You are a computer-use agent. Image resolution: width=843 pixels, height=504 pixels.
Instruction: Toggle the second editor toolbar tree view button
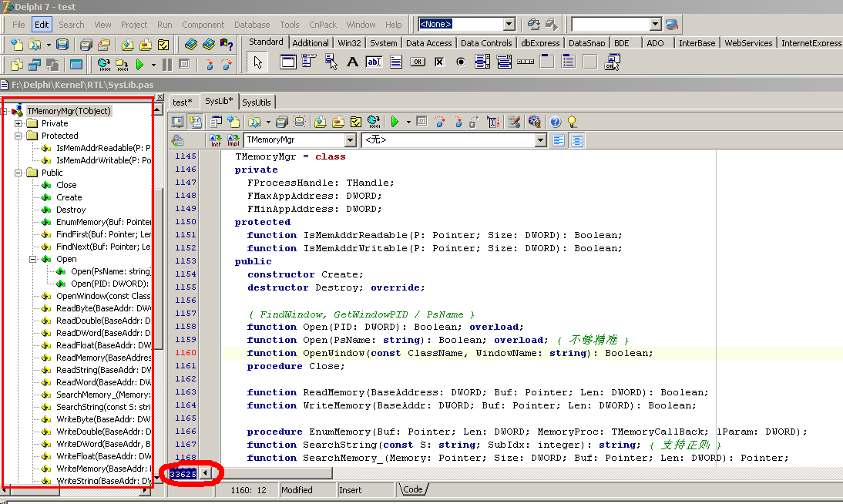coord(196,122)
